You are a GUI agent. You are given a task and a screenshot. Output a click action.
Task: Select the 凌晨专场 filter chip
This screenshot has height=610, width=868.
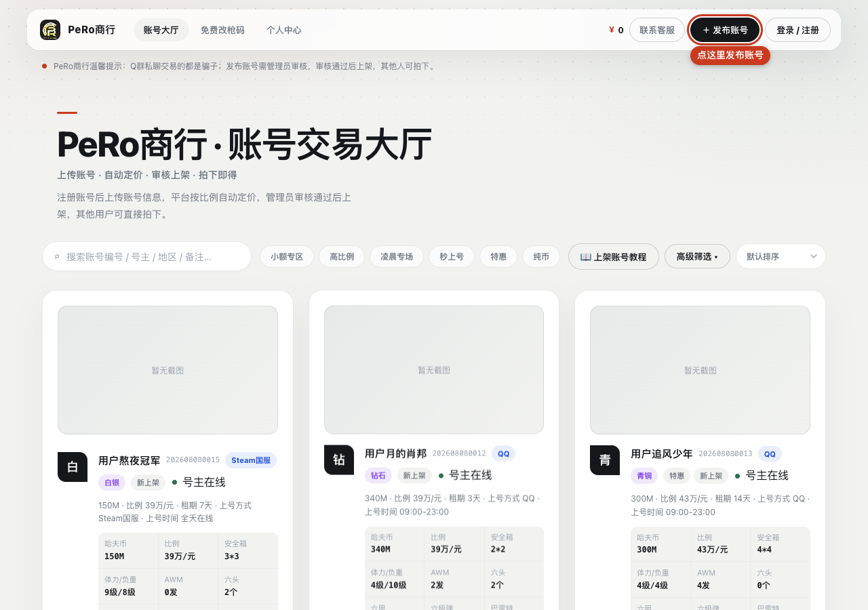point(397,257)
